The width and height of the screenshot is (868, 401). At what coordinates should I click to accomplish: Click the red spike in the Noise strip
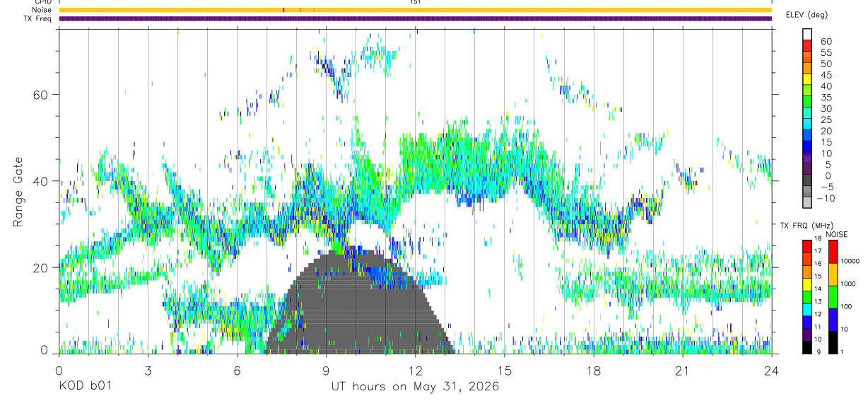pos(283,10)
